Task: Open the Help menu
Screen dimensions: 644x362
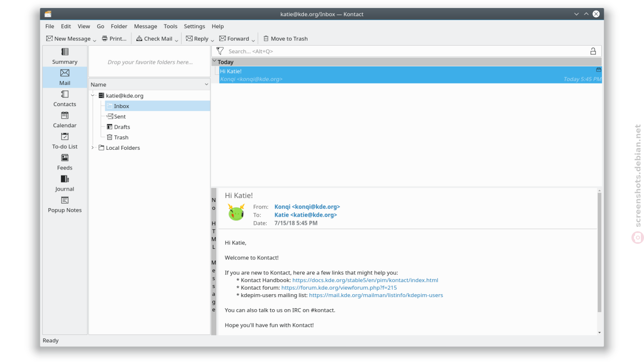Action: 217,26
